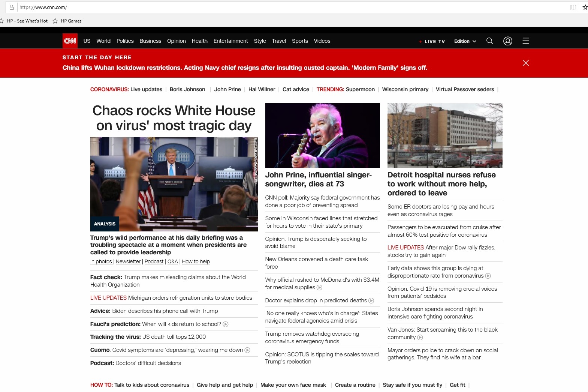588x392 pixels.
Task: Play video icon for Fauci's prediction story
Action: coord(226,324)
